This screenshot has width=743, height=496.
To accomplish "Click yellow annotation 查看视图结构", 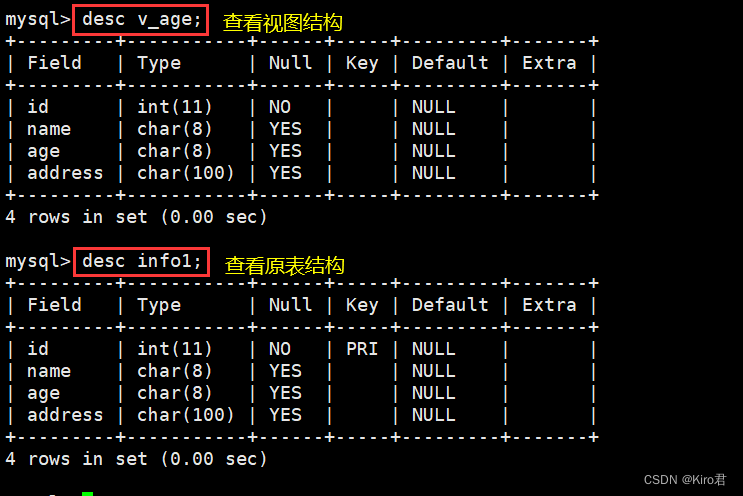I will 282,22.
